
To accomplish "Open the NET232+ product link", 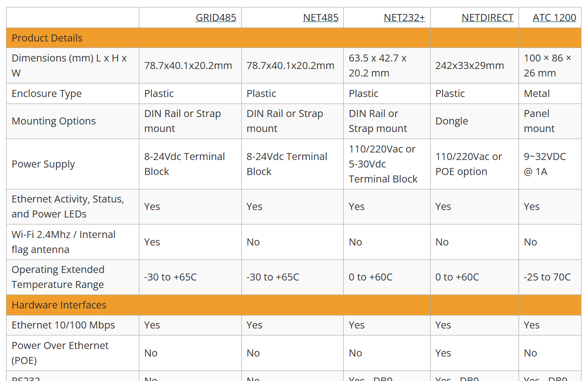I will 404,17.
